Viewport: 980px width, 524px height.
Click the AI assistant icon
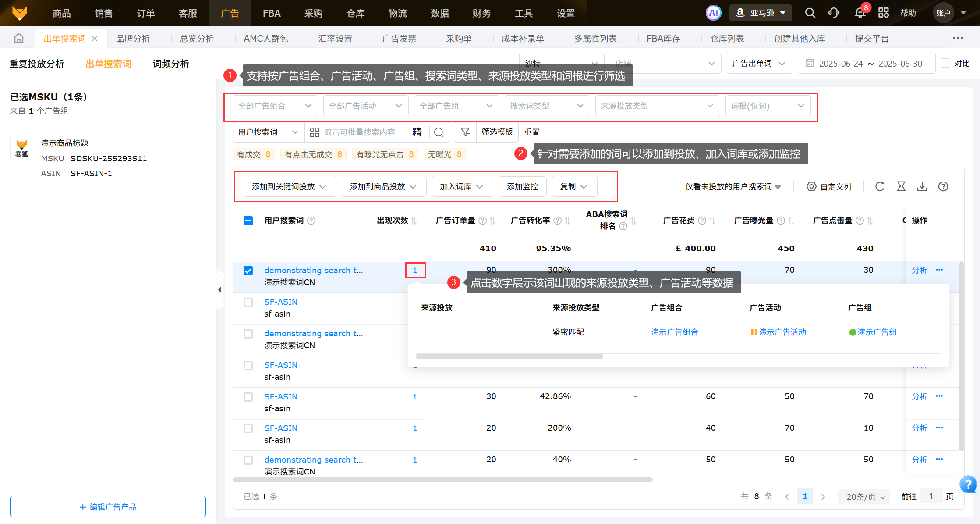713,13
